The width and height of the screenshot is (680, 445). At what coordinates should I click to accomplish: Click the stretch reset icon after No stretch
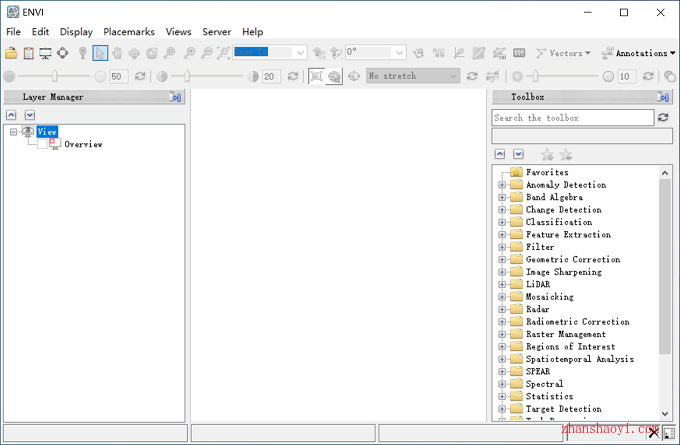472,76
